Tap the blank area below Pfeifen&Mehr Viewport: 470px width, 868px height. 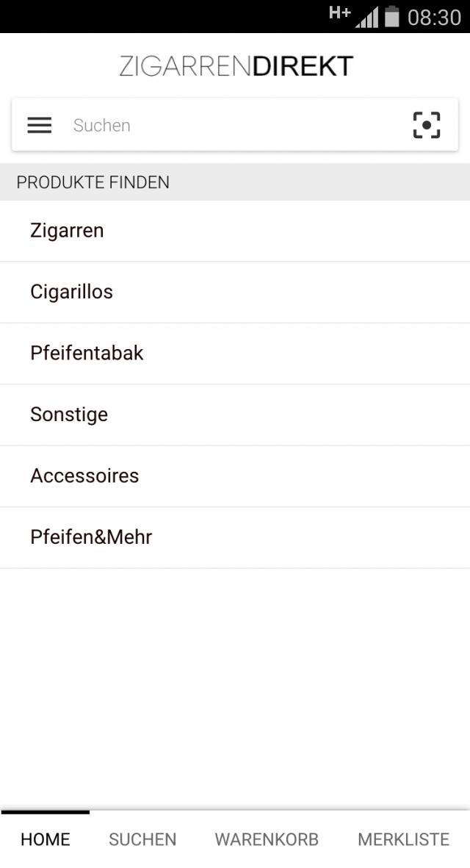[x=235, y=684]
